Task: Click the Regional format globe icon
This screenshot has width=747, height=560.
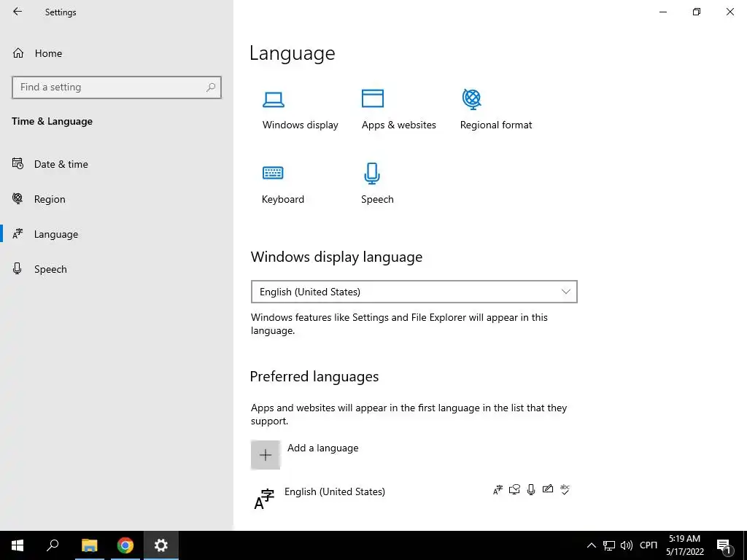Action: point(472,99)
